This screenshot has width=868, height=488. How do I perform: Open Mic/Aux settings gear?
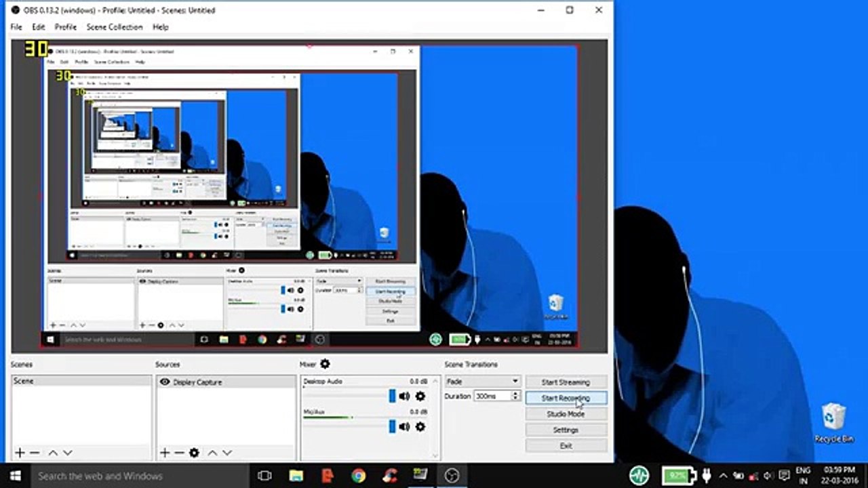(420, 426)
